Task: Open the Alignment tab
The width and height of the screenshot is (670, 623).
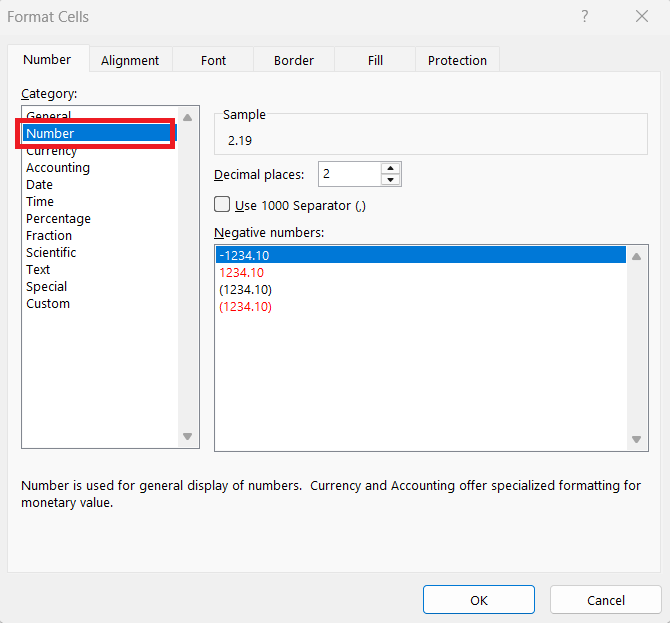Action: click(x=130, y=60)
